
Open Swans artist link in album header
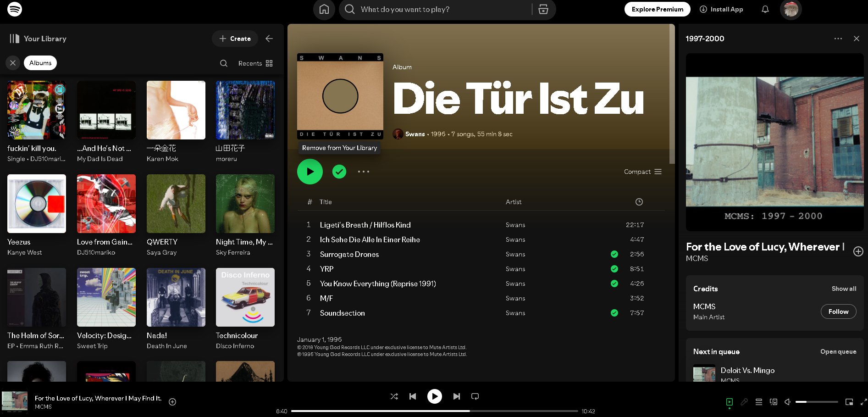click(415, 134)
